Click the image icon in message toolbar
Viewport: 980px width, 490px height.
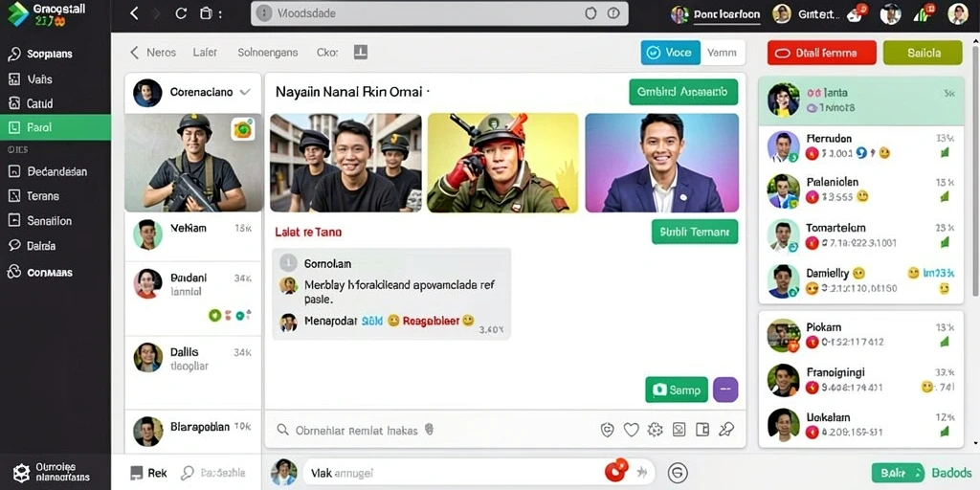(x=679, y=430)
